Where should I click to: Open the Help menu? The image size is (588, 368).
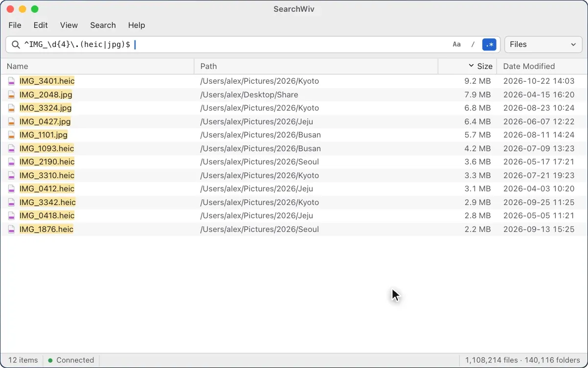click(x=136, y=25)
